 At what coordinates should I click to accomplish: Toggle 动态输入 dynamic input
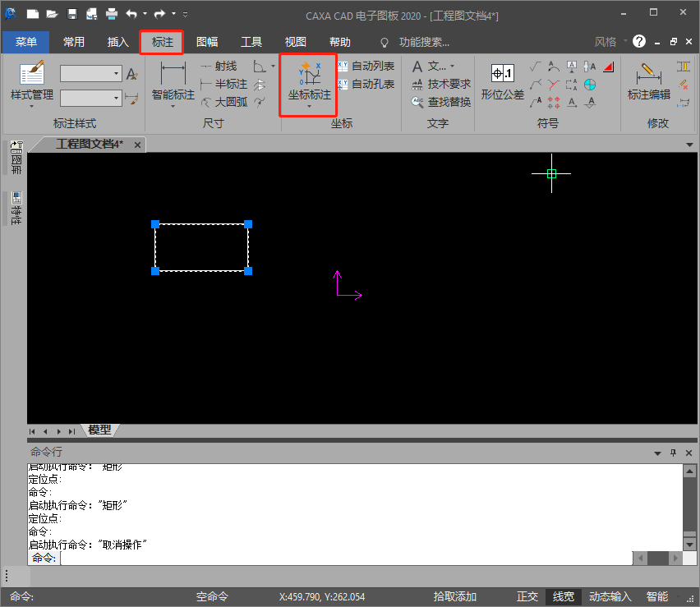(x=610, y=597)
